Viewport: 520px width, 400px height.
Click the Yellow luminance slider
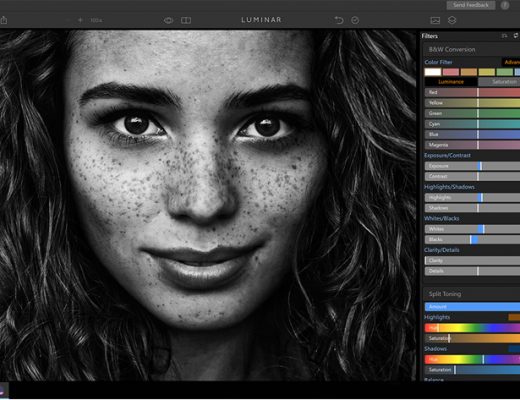pyautogui.click(x=472, y=103)
